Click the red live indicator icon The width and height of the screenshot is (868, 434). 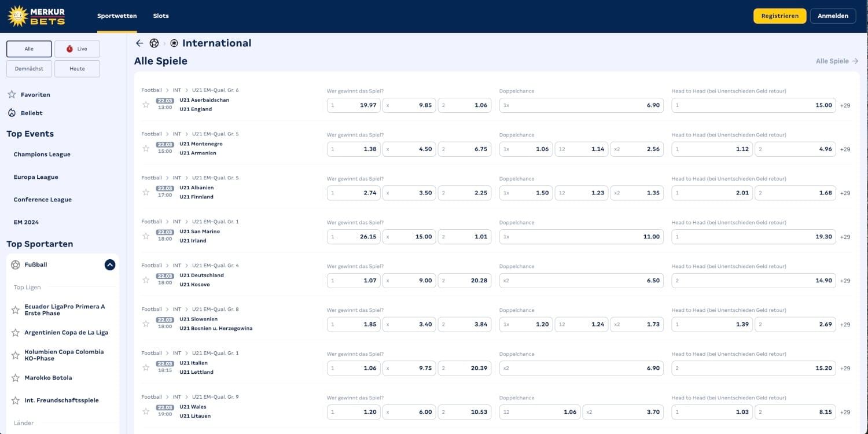pyautogui.click(x=71, y=49)
